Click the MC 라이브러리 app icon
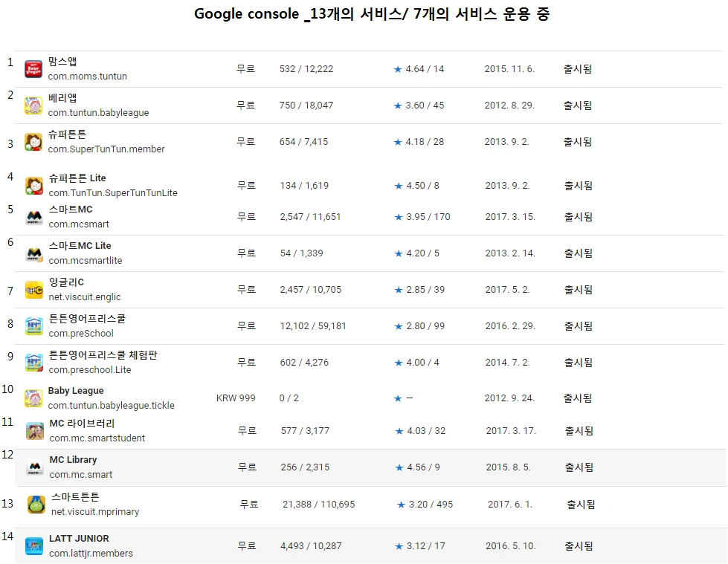The height and width of the screenshot is (564, 728). pyautogui.click(x=35, y=431)
